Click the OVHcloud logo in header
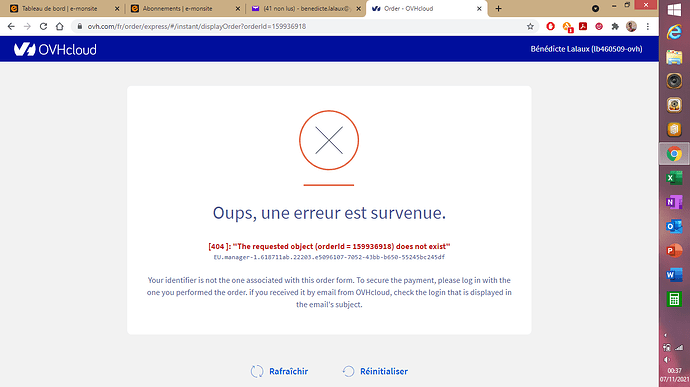The width and height of the screenshot is (690, 387). click(x=55, y=49)
